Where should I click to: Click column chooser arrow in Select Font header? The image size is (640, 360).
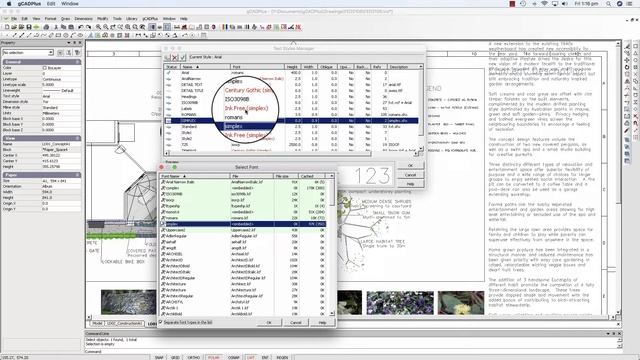(x=331, y=176)
